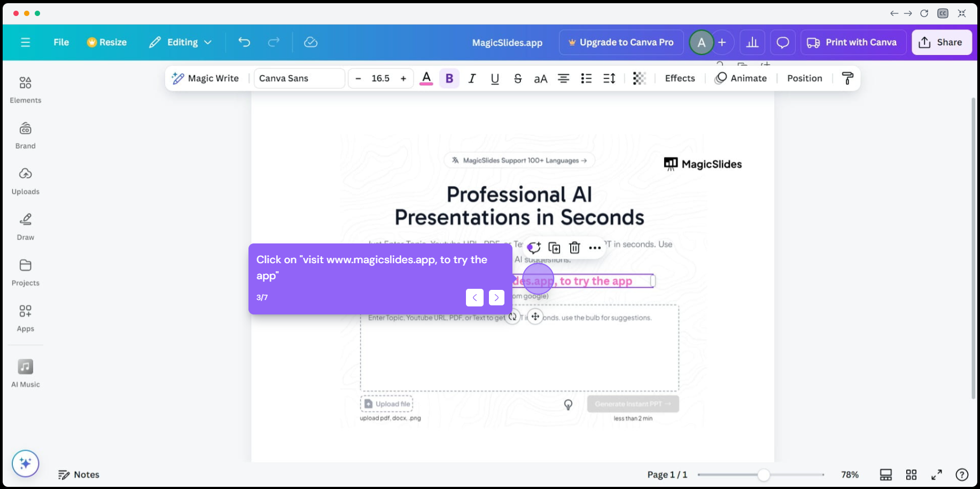Switch to grid view
Screen dimensions: 980x489
tap(912, 475)
